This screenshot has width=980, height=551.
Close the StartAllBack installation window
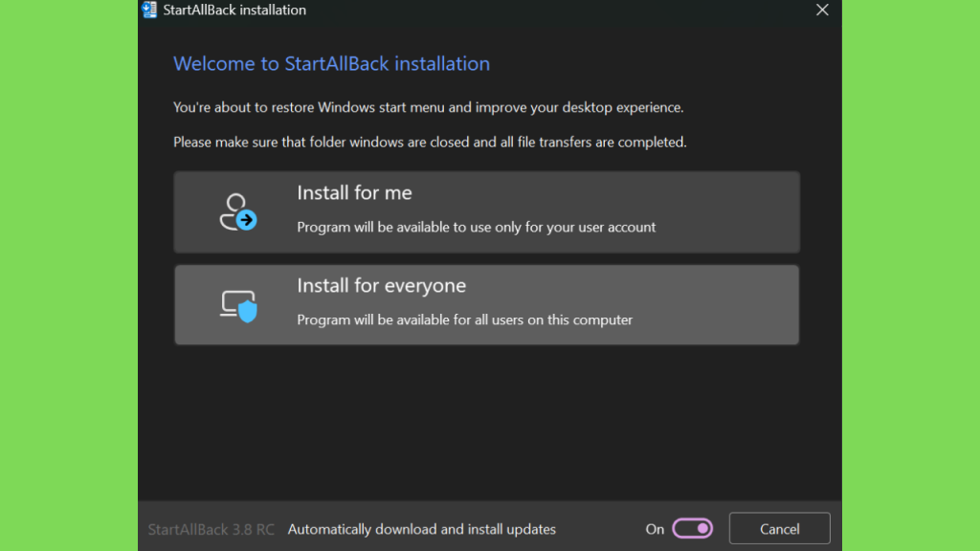coord(822,10)
